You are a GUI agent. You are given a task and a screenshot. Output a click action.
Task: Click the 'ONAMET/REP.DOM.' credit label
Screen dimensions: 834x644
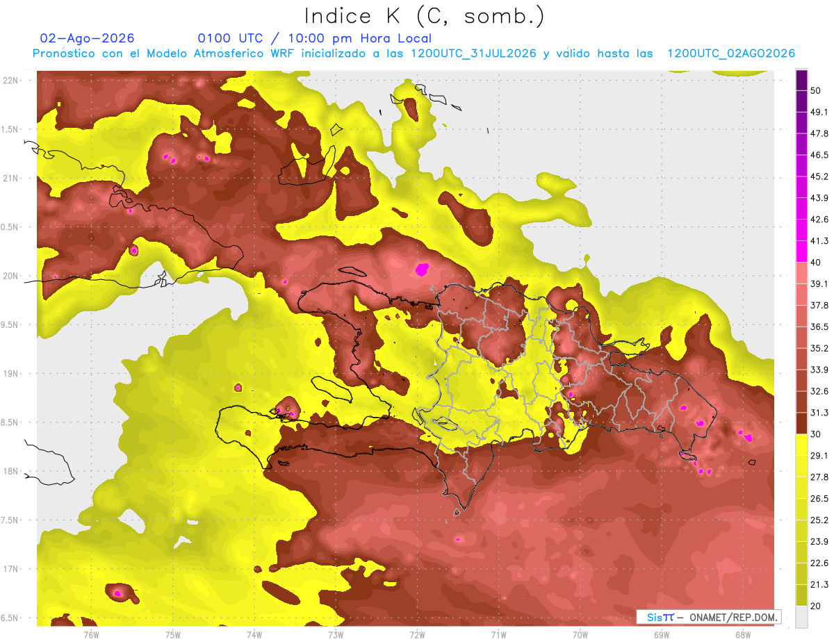pyautogui.click(x=732, y=617)
